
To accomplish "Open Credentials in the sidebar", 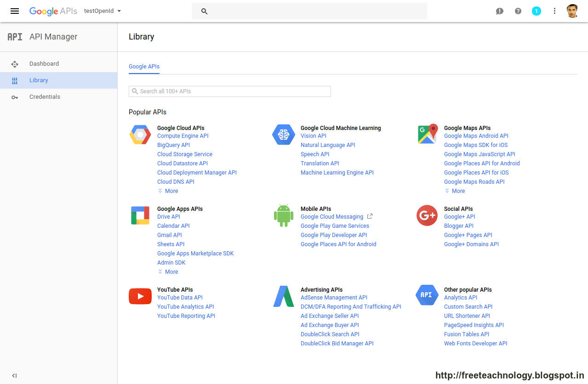I will pyautogui.click(x=45, y=97).
